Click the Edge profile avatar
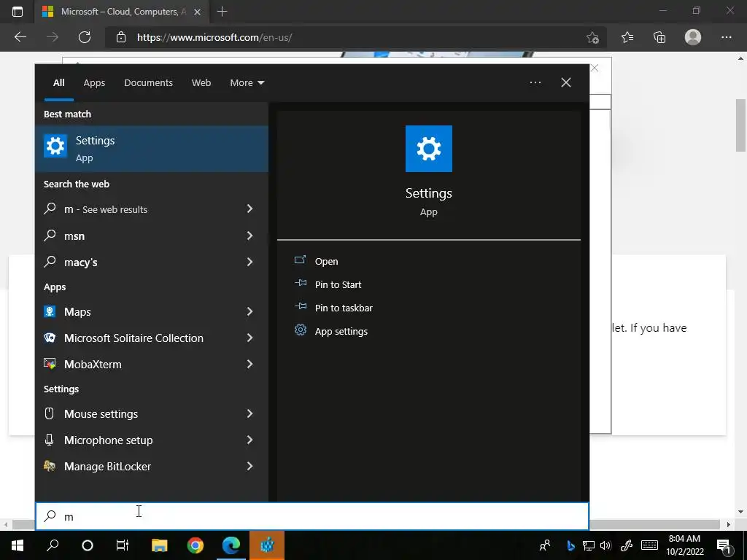Image resolution: width=747 pixels, height=560 pixels. point(693,37)
